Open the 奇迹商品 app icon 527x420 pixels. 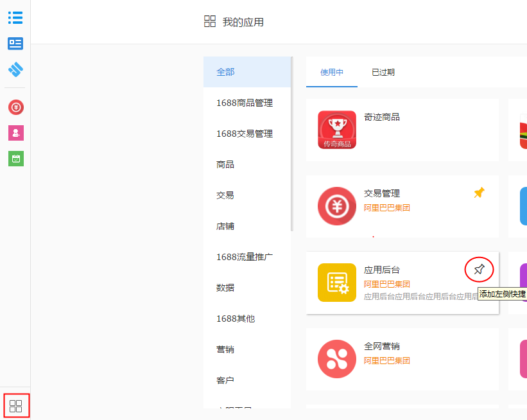pyautogui.click(x=336, y=130)
